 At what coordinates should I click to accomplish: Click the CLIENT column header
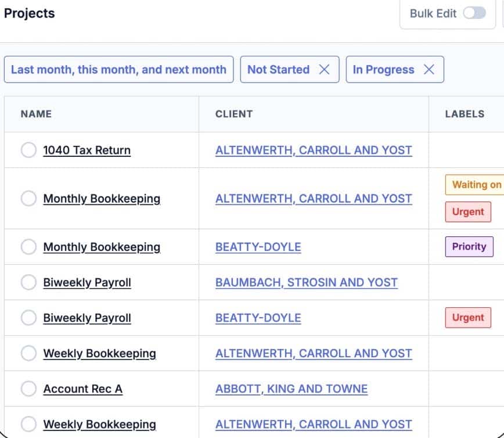click(234, 114)
